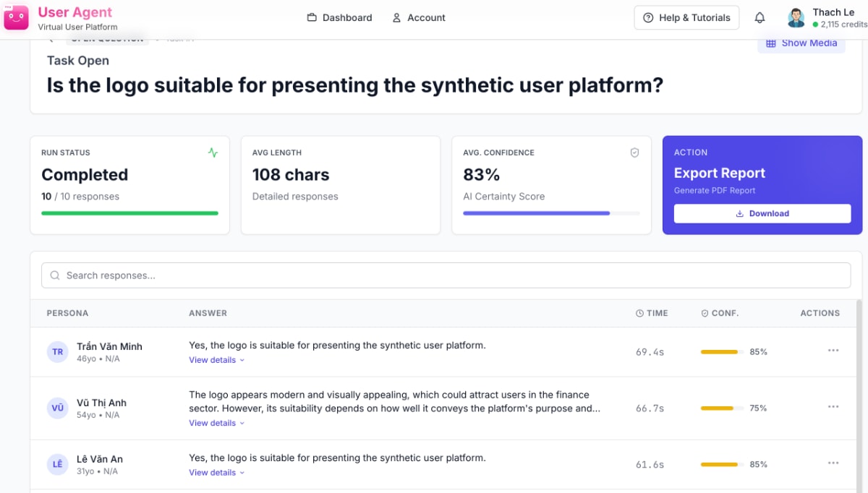This screenshot has width=868, height=493.
Task: Click Thach Le's profile avatar
Action: [796, 17]
